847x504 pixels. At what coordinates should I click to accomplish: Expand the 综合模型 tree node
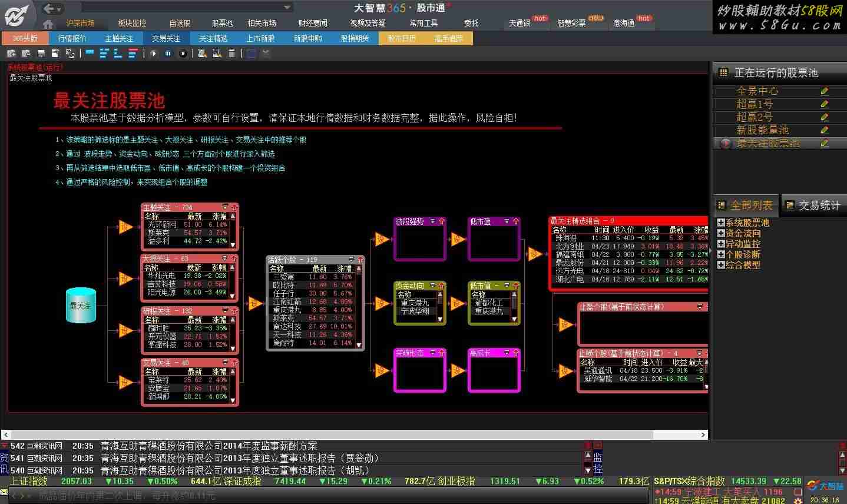[x=721, y=265]
